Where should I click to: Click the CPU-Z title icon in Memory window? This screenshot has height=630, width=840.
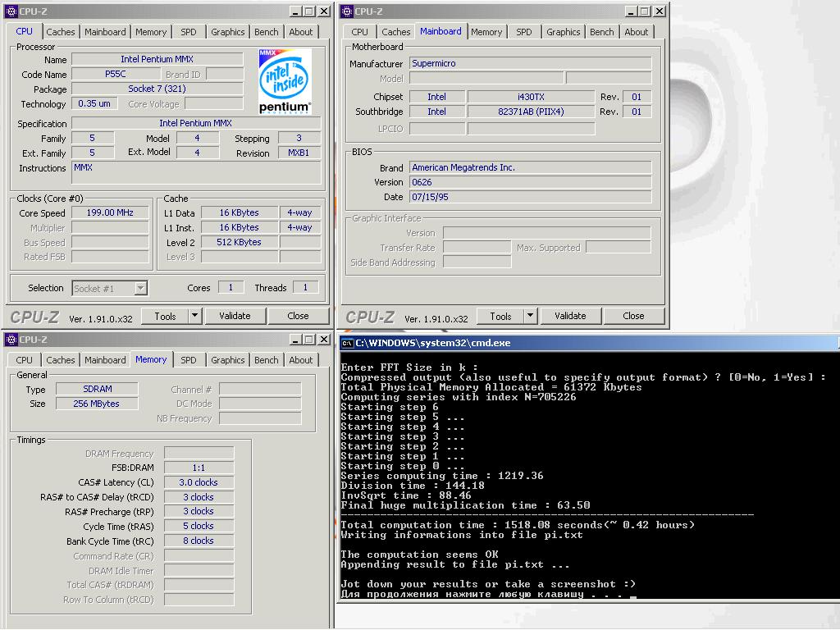(x=11, y=340)
